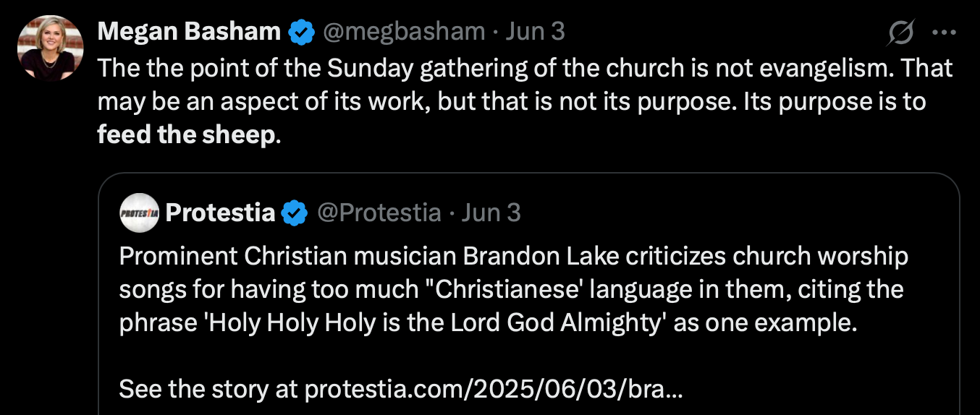Open Megan Basham display name link
This screenshot has height=415, width=980.
click(188, 32)
